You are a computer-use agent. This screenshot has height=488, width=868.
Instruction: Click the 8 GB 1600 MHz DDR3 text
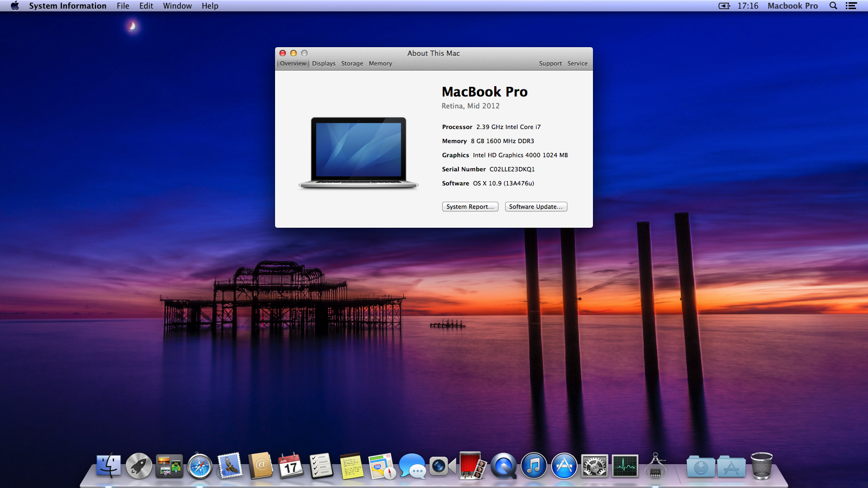pos(502,141)
